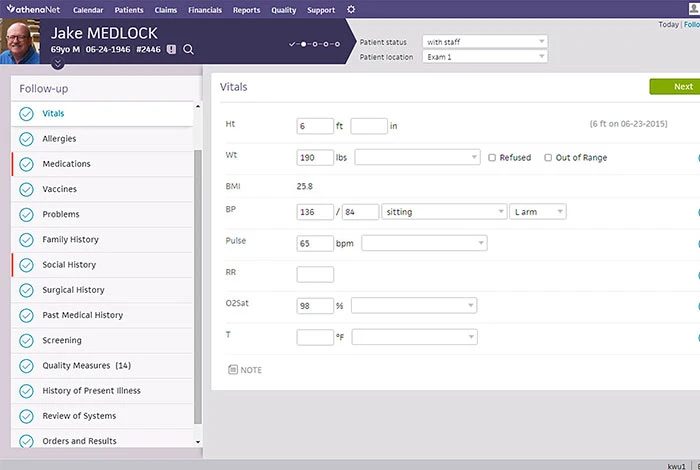Check the Refused weight checkbox
This screenshot has height=470, width=700.
coord(492,158)
